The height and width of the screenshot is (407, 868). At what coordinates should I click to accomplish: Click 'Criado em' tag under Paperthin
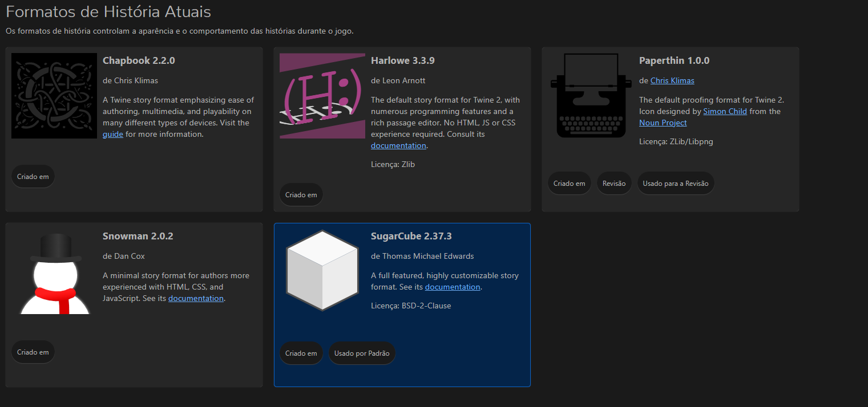click(570, 183)
